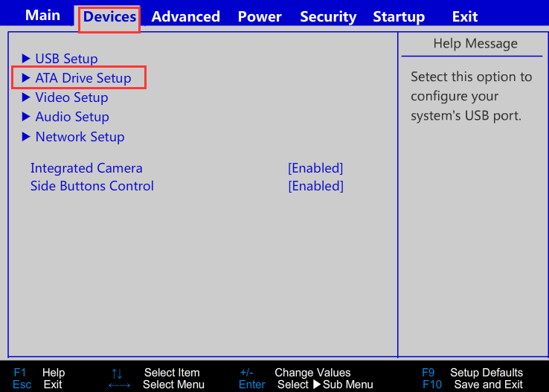Open the Main tab
The image size is (549, 392).
(x=42, y=16)
